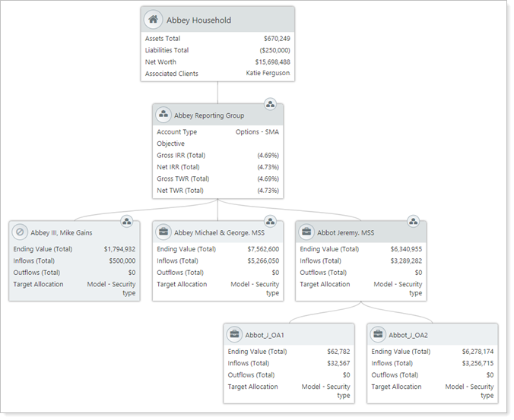Select the Abbey Reporting Group header

point(209,115)
